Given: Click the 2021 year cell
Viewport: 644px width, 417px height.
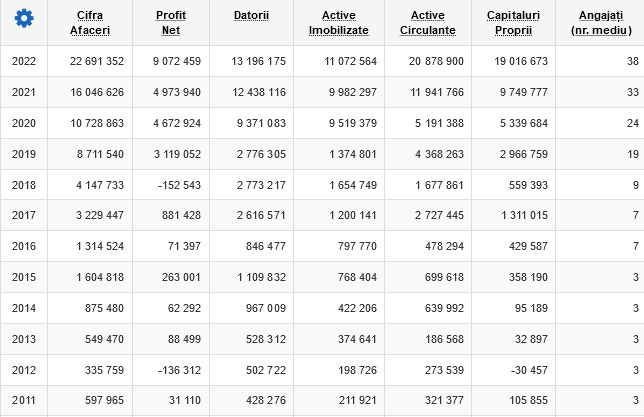Looking at the screenshot, I should 24,92.
